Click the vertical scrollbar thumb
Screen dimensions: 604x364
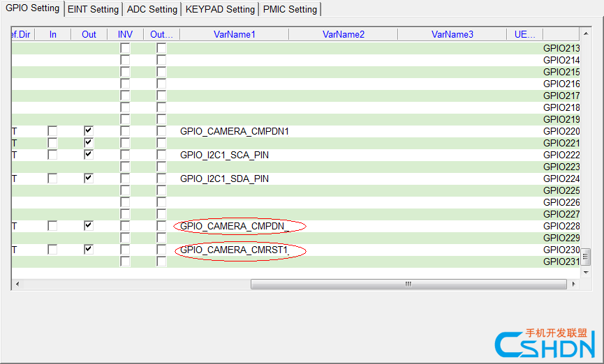coord(586,257)
